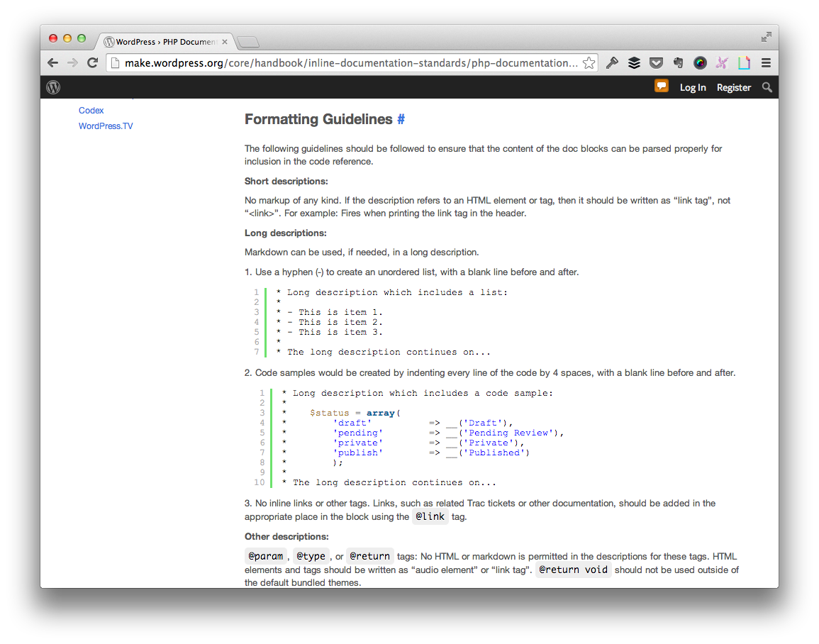Navigate back with the left arrow
Image resolution: width=819 pixels, height=644 pixels.
(52, 62)
